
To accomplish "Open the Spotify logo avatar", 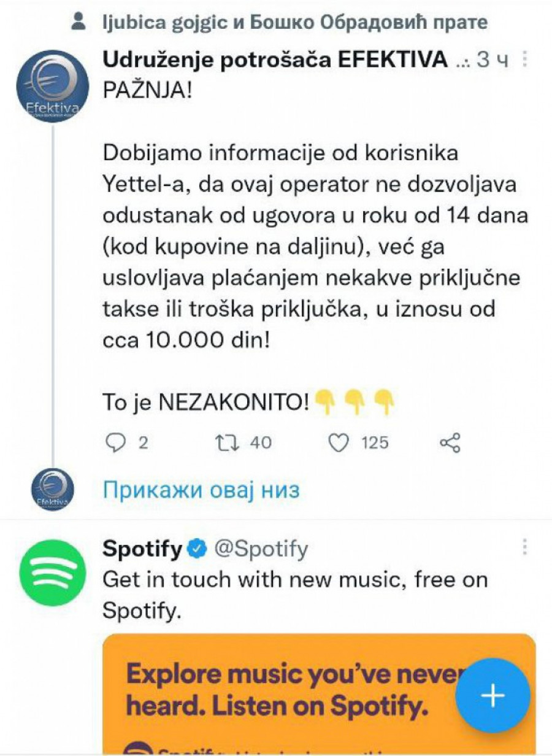I will click(x=52, y=573).
